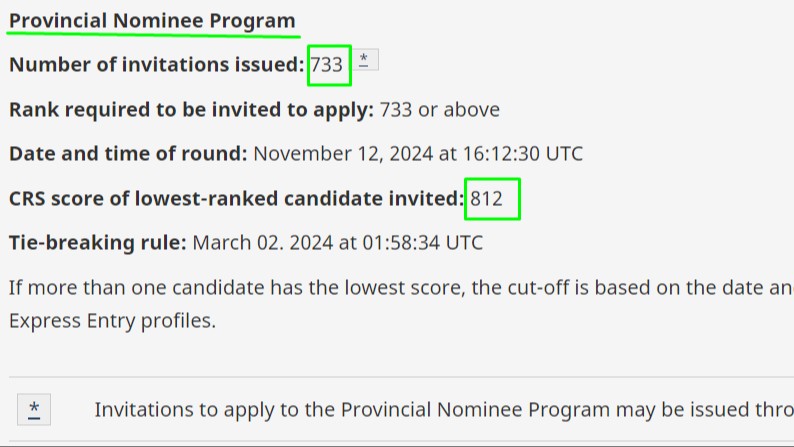794x447 pixels.
Task: Click the '01:58:34 UTC' tie-breaking time
Action: (x=423, y=242)
